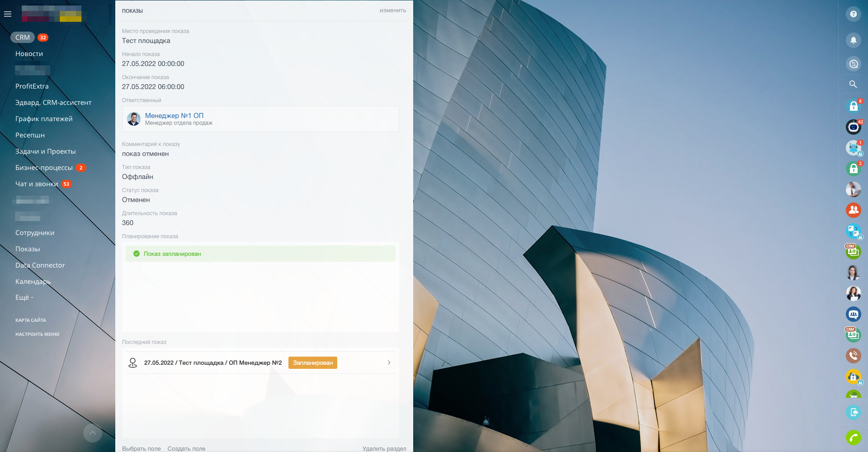Viewport: 868px width, 452px height.
Task: Click the duration value 360
Action: [x=127, y=223]
